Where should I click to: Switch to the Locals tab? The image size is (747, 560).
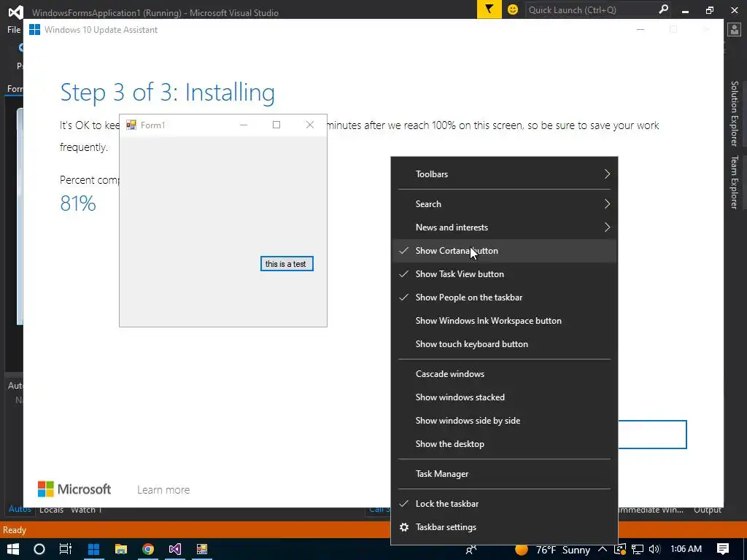[x=51, y=510]
